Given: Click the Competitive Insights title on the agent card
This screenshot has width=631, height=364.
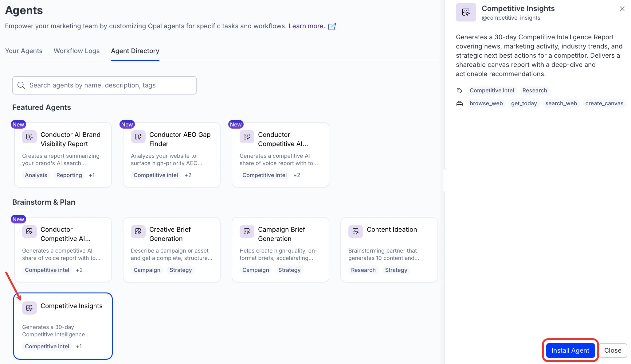Looking at the screenshot, I should (x=72, y=306).
